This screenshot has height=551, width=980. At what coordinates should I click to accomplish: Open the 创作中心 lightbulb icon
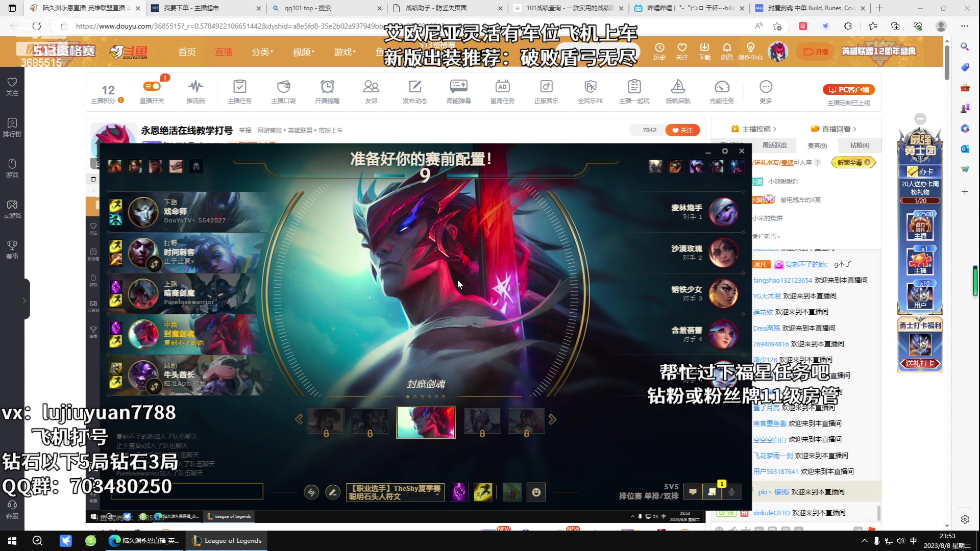pos(750,51)
